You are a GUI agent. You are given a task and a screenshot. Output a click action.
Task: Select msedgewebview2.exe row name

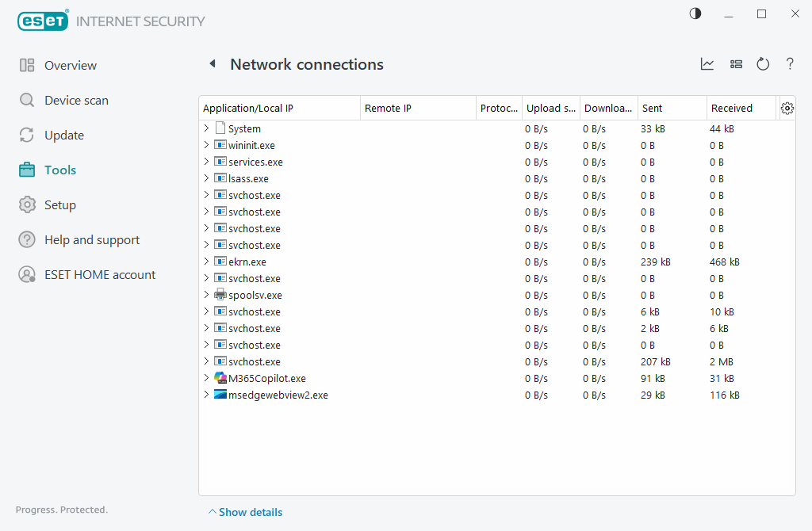pyautogui.click(x=278, y=395)
